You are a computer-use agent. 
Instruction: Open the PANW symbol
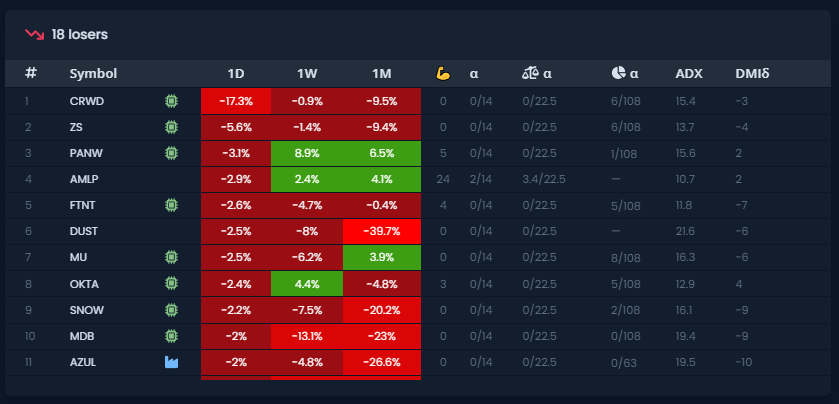pos(86,154)
